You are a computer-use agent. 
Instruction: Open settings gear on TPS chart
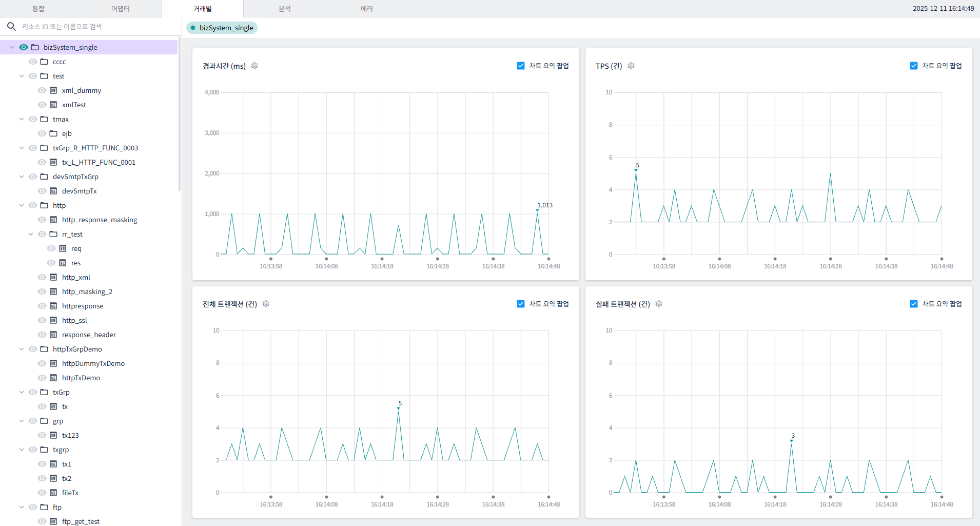tap(631, 66)
